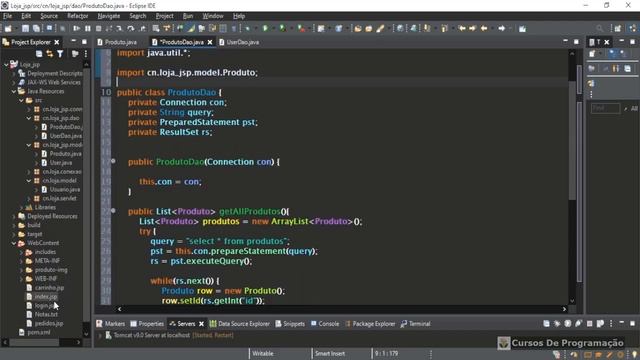Expand the Libraries node
Image resolution: width=640 pixels, height=360 pixels.
pos(21,207)
